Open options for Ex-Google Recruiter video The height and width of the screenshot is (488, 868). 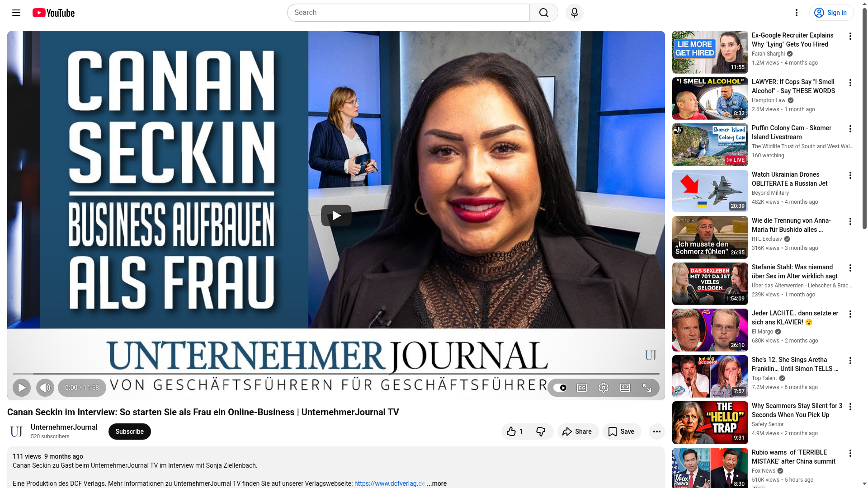click(x=850, y=36)
